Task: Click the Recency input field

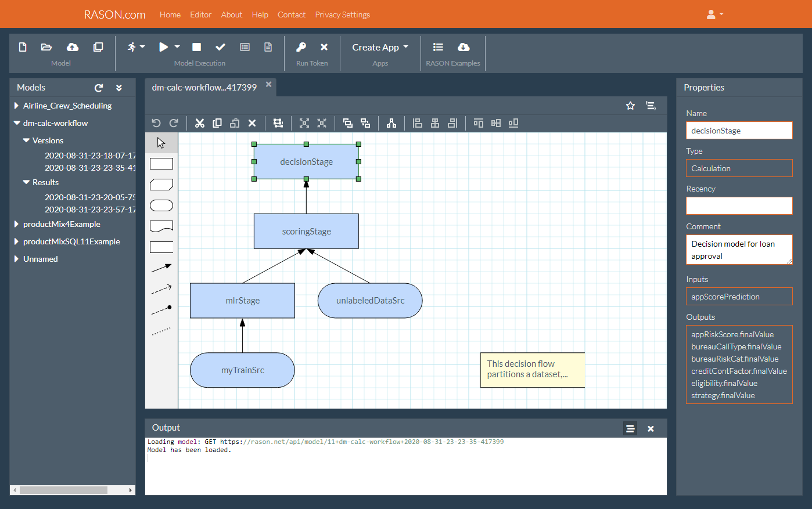Action: click(739, 206)
